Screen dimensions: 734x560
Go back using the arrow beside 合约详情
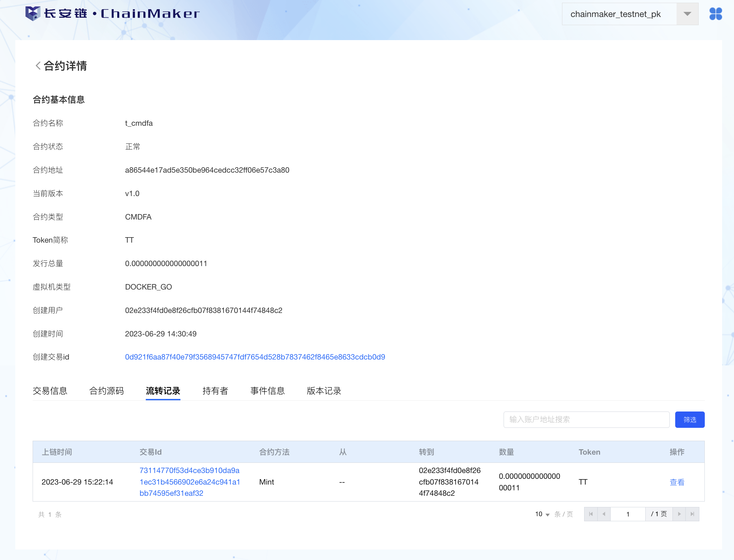38,66
